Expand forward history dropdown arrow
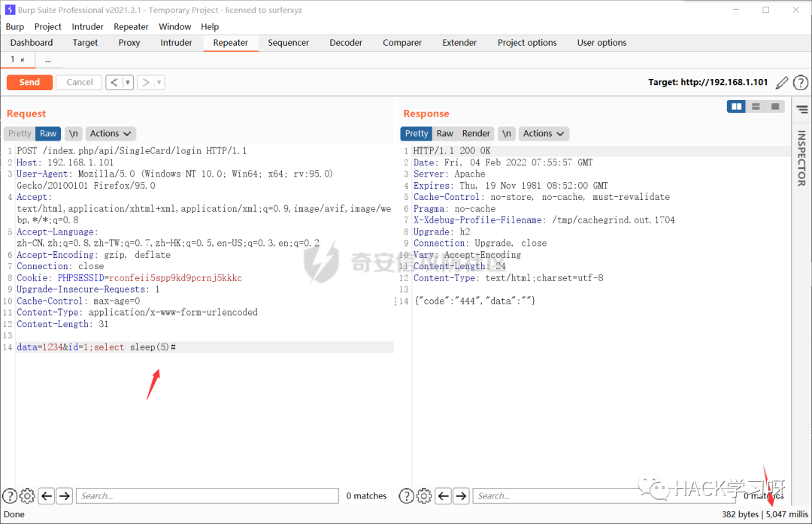The width and height of the screenshot is (812, 524). click(159, 83)
